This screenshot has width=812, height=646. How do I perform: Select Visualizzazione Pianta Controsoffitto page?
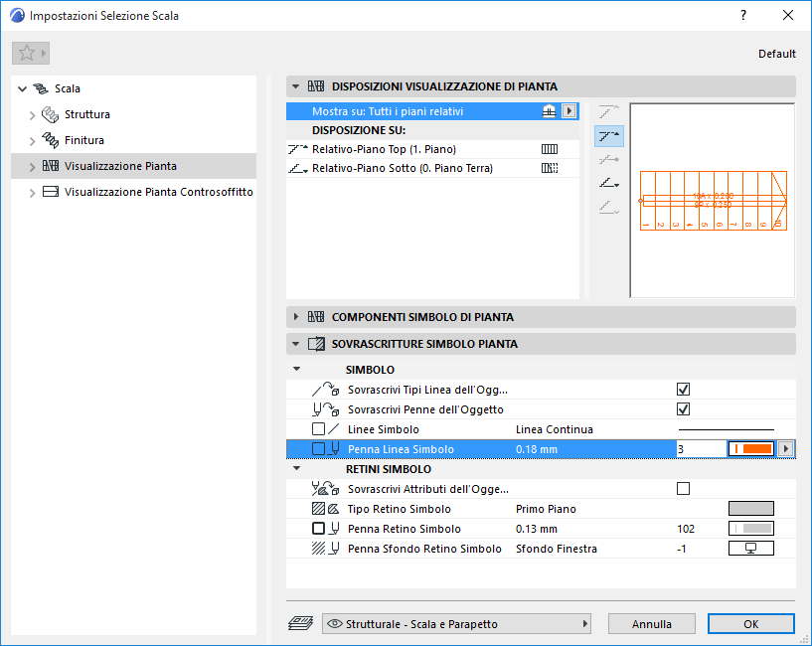158,192
